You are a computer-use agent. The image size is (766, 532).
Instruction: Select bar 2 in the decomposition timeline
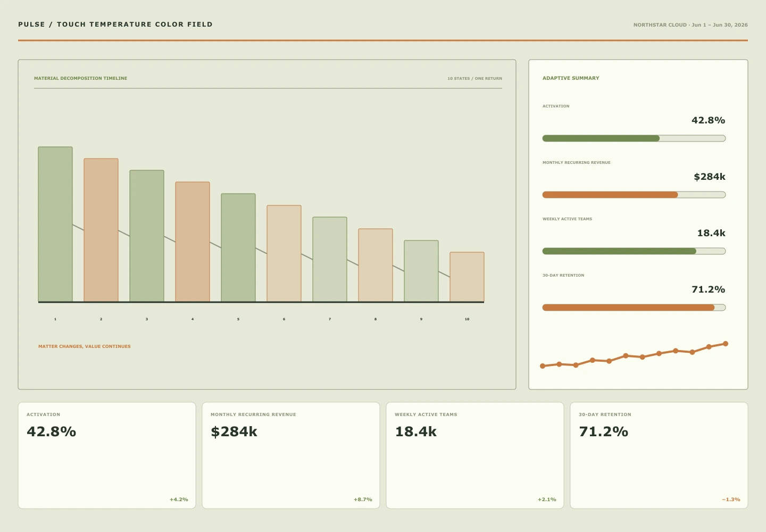pyautogui.click(x=101, y=230)
